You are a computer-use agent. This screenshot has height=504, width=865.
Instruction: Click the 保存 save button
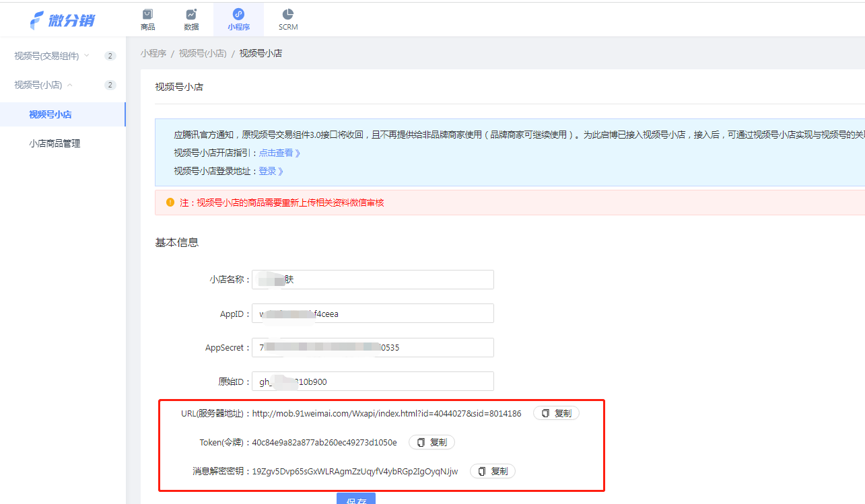[356, 499]
